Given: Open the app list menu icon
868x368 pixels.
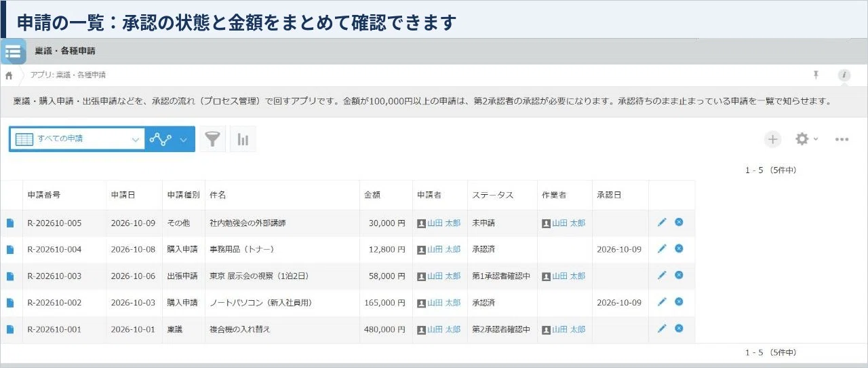Looking at the screenshot, I should [13, 51].
